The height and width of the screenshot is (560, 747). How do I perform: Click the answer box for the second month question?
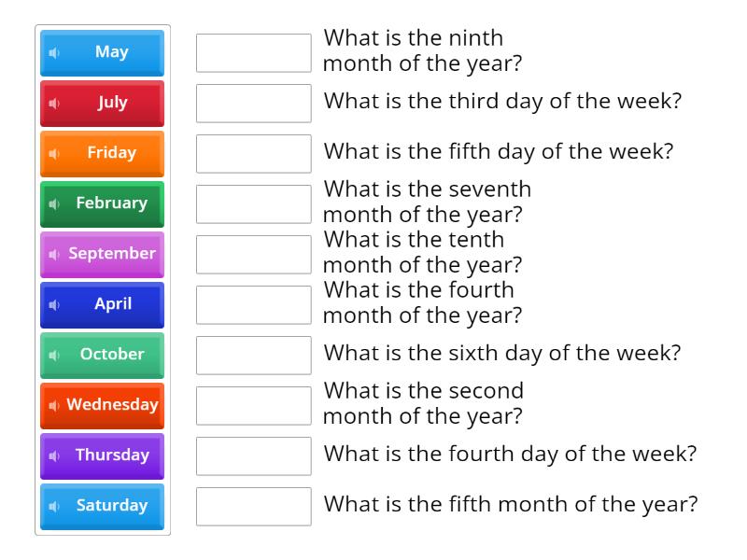pyautogui.click(x=253, y=405)
